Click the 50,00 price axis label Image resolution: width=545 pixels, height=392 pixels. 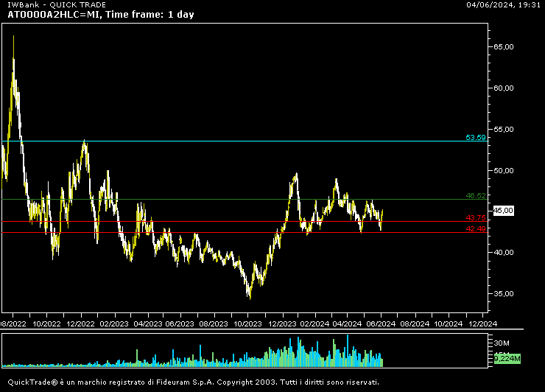click(503, 170)
